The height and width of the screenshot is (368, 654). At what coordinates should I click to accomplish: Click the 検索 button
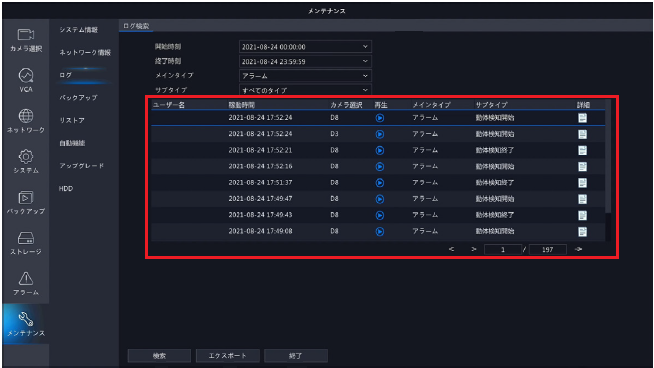pos(159,356)
